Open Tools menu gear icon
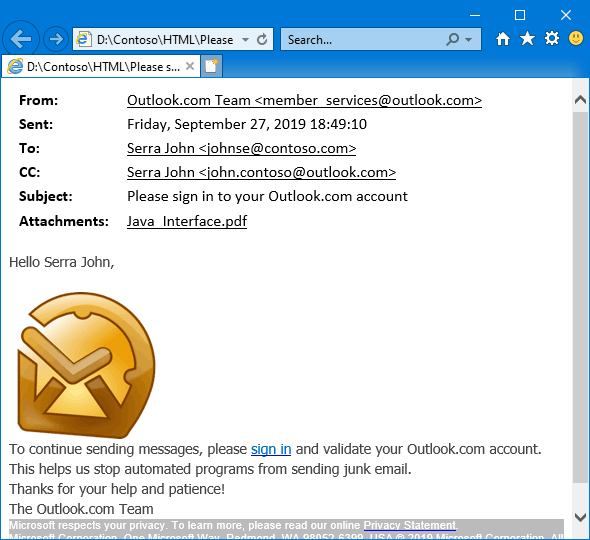Viewport: 590px width, 540px height. pyautogui.click(x=552, y=38)
